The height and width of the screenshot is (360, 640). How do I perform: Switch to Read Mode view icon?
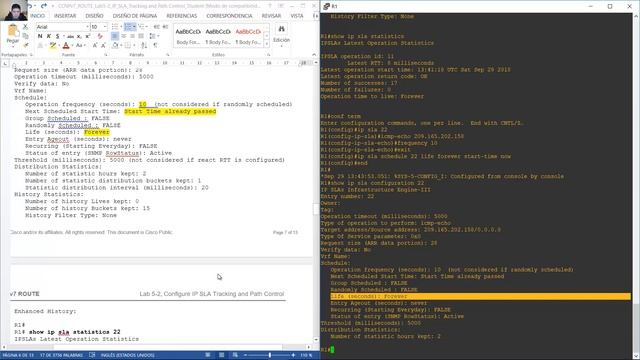[208, 356]
